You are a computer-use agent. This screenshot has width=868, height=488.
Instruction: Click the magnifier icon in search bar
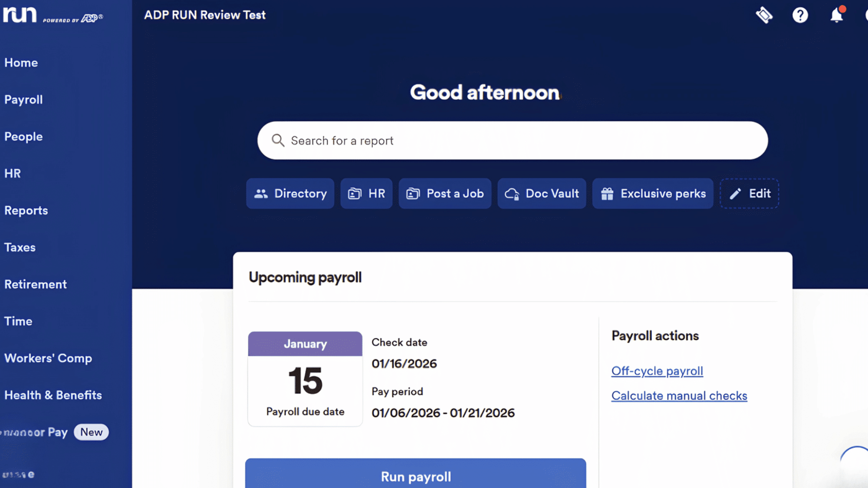[278, 141]
